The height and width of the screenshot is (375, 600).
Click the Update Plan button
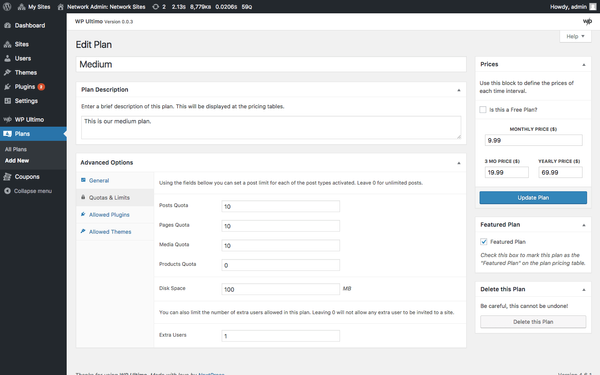(533, 197)
